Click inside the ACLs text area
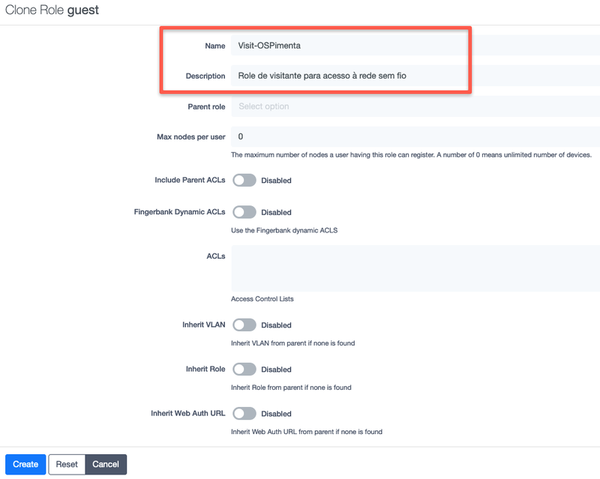The image size is (600, 479). pos(413,268)
